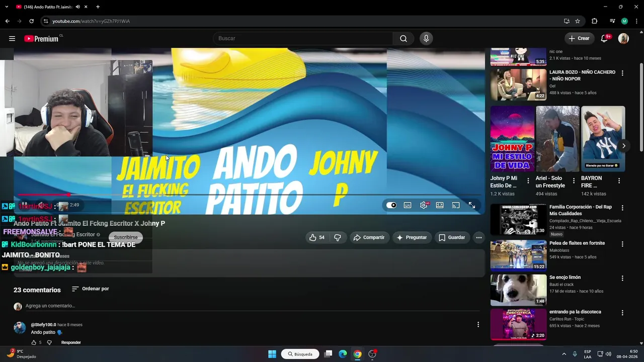
Task: Open the notifications bell
Action: (x=605, y=39)
